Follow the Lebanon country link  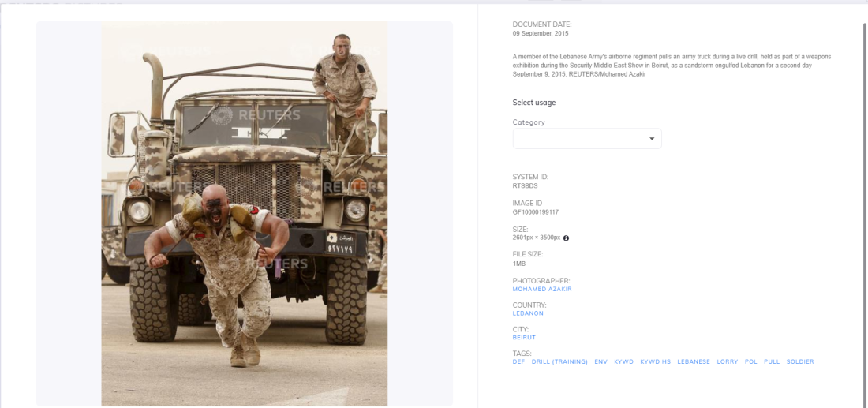pos(528,313)
